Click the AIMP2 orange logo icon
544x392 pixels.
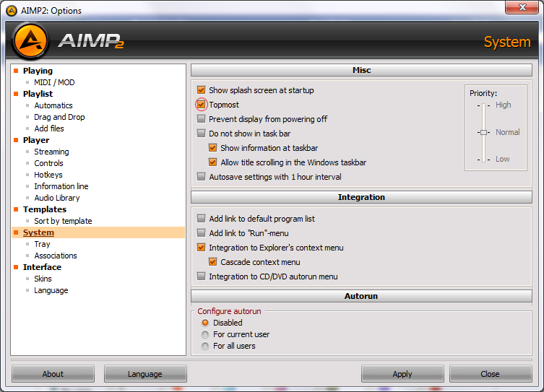tap(30, 41)
